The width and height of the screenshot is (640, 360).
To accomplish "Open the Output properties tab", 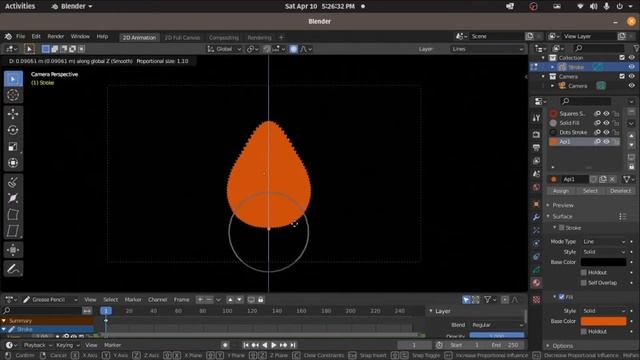I will click(x=536, y=148).
